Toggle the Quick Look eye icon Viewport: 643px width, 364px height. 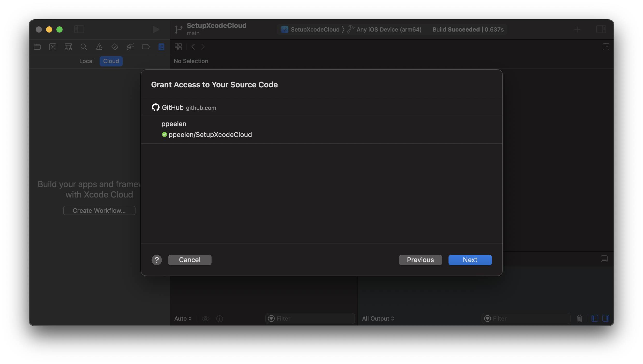pyautogui.click(x=206, y=318)
